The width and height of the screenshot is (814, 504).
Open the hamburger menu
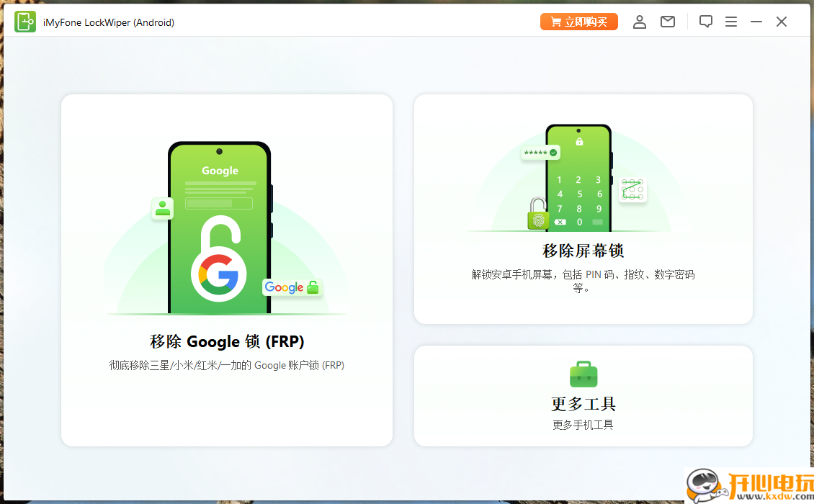[x=731, y=22]
